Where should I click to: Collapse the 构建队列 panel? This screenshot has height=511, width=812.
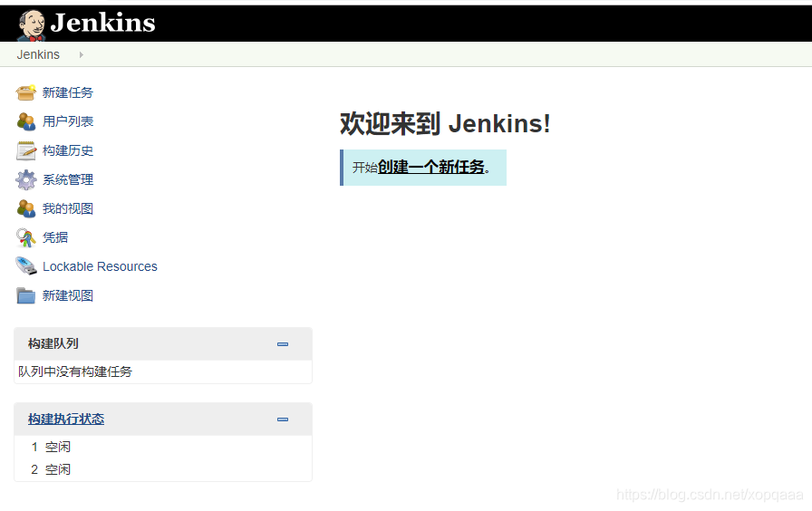pos(283,344)
